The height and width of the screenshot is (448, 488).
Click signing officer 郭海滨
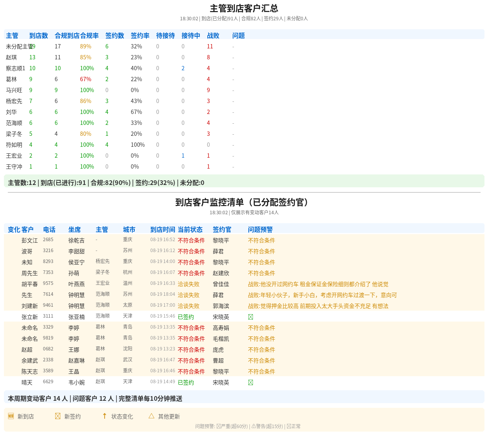(221, 306)
